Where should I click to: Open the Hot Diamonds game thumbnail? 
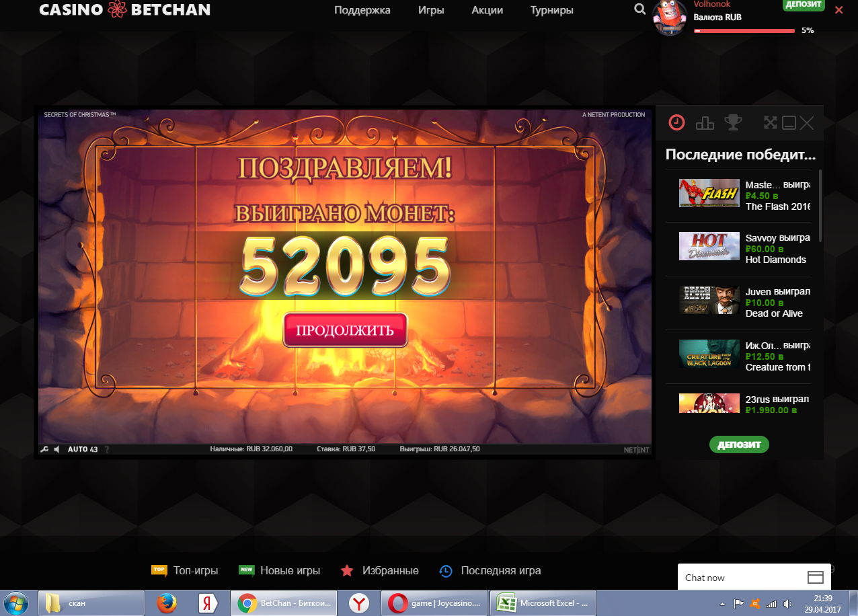[x=709, y=246]
